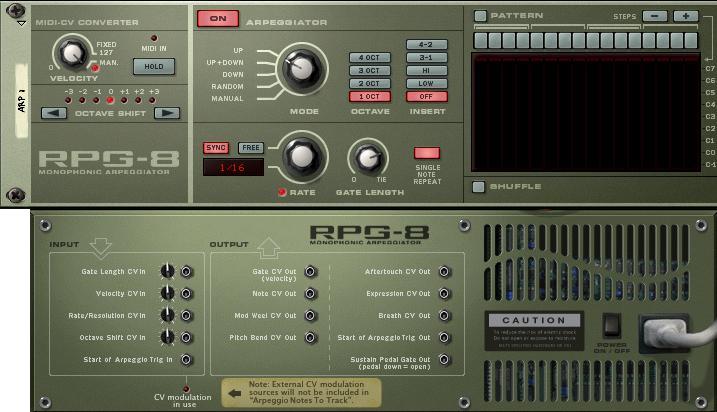Enable the Pattern checkbox
717x412 pixels.
point(480,16)
